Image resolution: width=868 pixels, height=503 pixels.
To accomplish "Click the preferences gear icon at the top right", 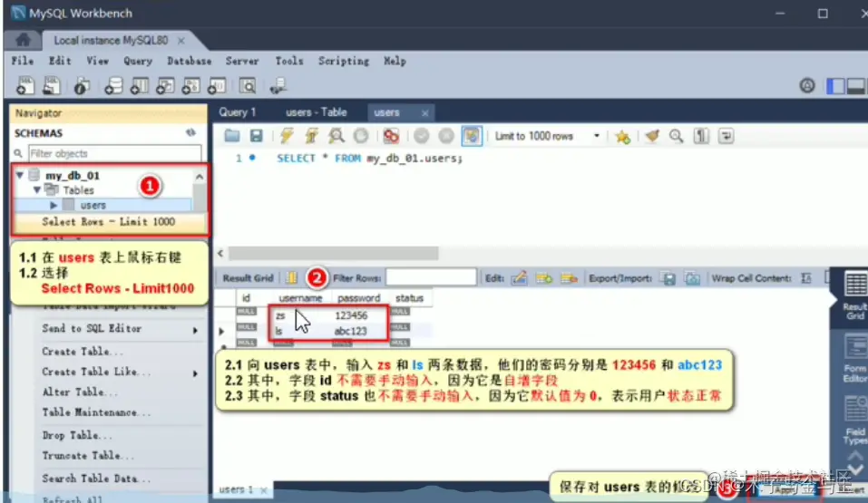I will [807, 86].
